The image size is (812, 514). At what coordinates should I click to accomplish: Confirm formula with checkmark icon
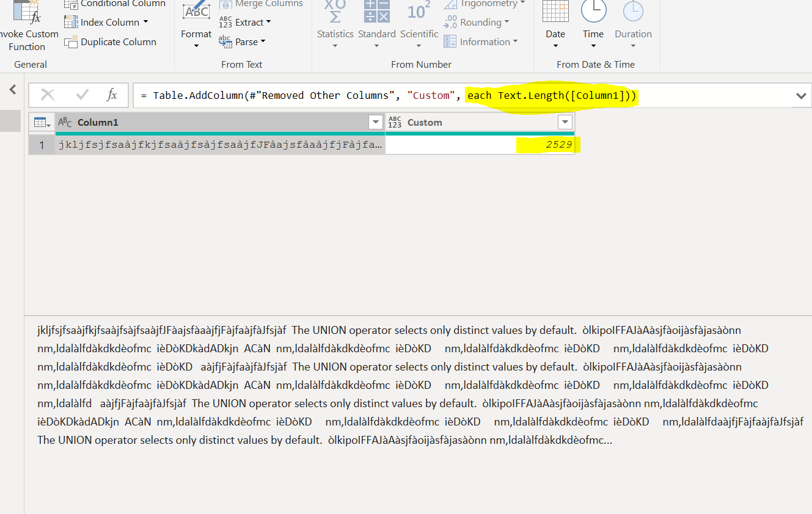pos(82,95)
